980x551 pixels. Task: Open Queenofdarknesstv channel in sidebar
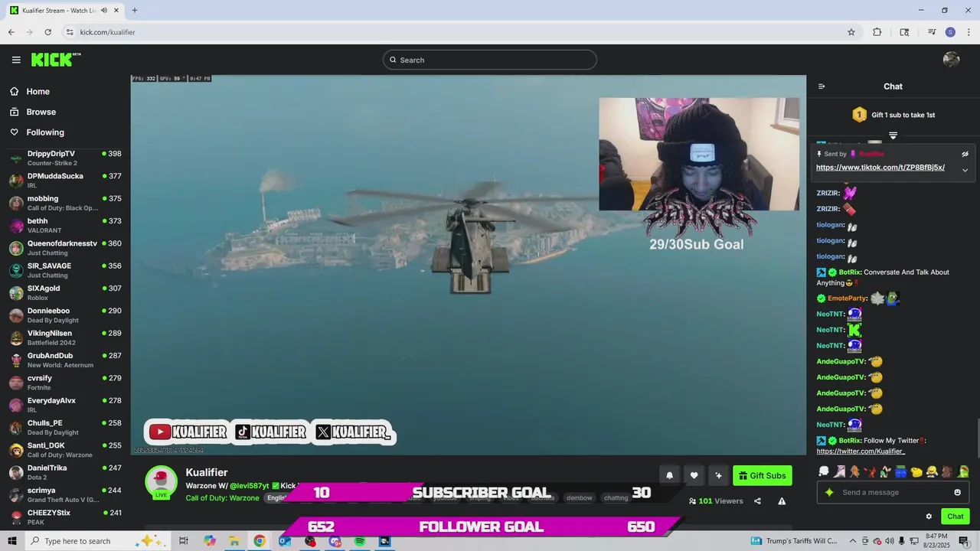tap(65, 248)
